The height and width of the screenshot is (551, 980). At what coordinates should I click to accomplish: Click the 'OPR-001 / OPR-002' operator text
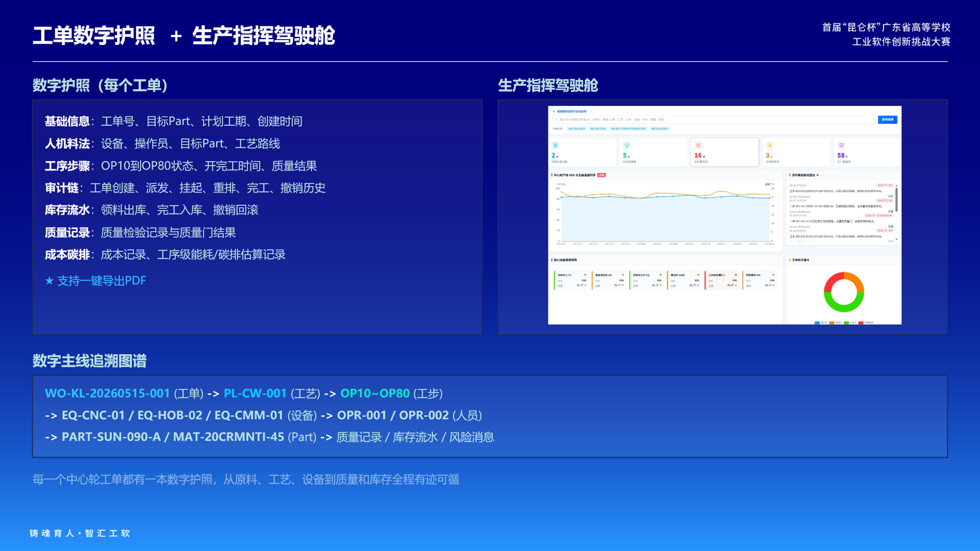tap(393, 415)
